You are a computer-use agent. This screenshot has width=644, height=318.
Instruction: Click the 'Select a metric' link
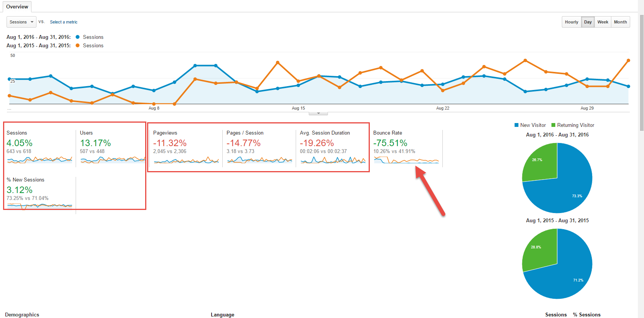point(64,22)
